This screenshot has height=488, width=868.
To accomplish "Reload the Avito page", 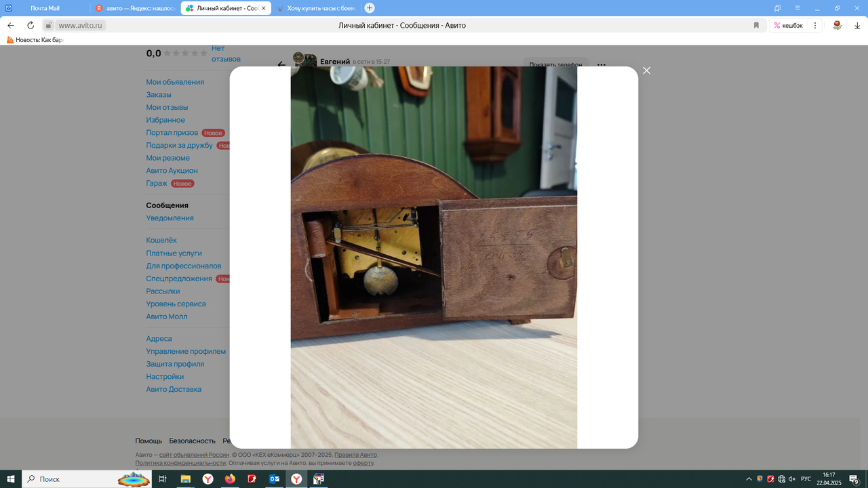I will click(x=31, y=25).
